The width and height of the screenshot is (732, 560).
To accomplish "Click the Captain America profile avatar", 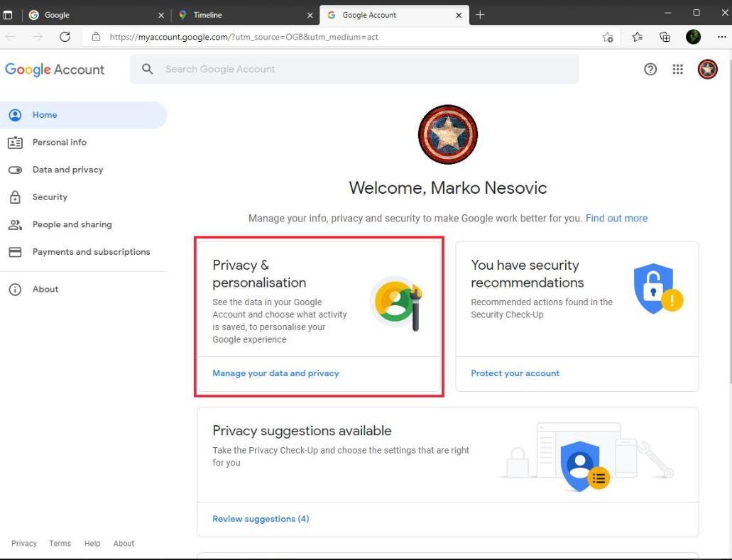I will pos(707,70).
